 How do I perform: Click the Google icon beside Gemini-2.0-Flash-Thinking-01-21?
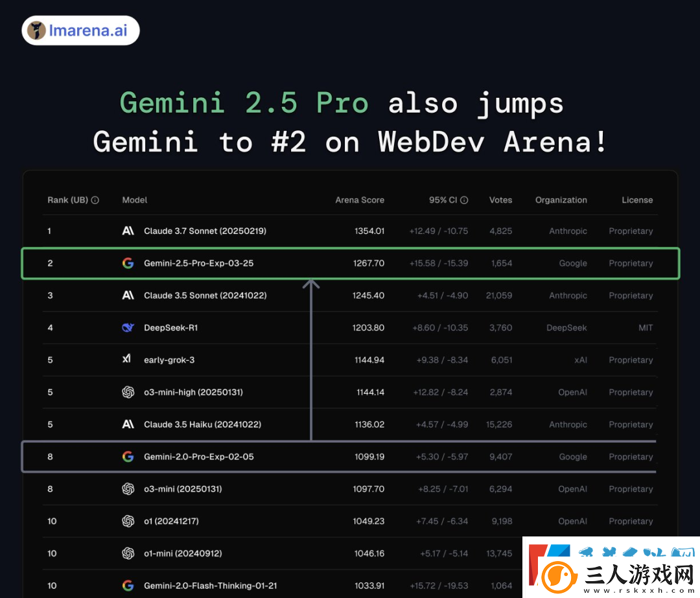[128, 586]
